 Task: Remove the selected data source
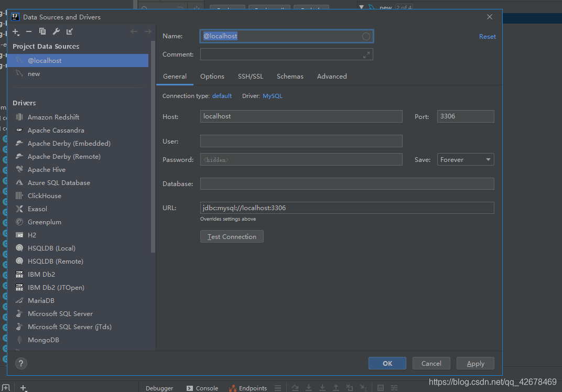coord(29,31)
